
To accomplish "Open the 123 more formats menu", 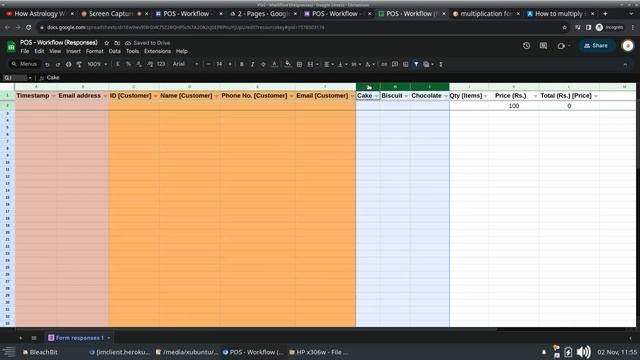I will point(161,64).
